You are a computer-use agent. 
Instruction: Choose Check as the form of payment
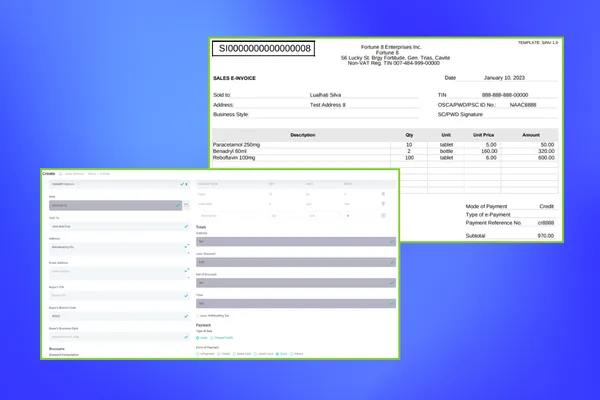tap(219, 354)
